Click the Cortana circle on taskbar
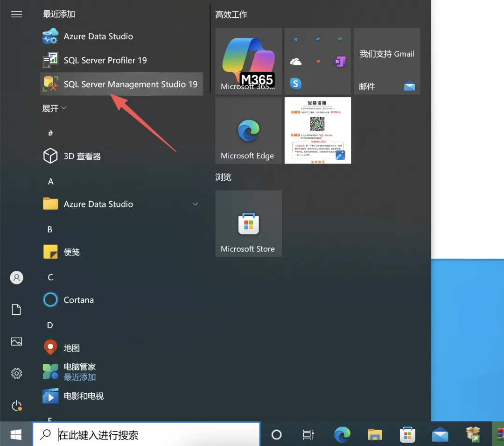 point(276,435)
